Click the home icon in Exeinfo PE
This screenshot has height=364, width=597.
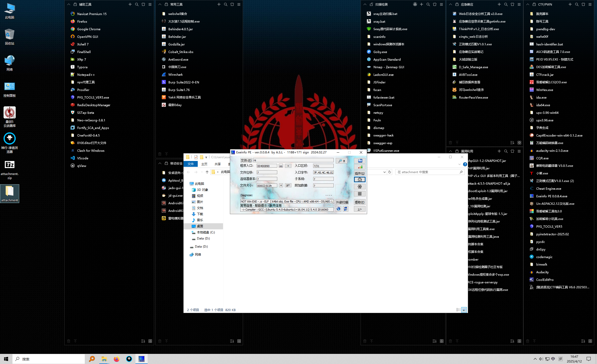pyautogui.click(x=360, y=179)
